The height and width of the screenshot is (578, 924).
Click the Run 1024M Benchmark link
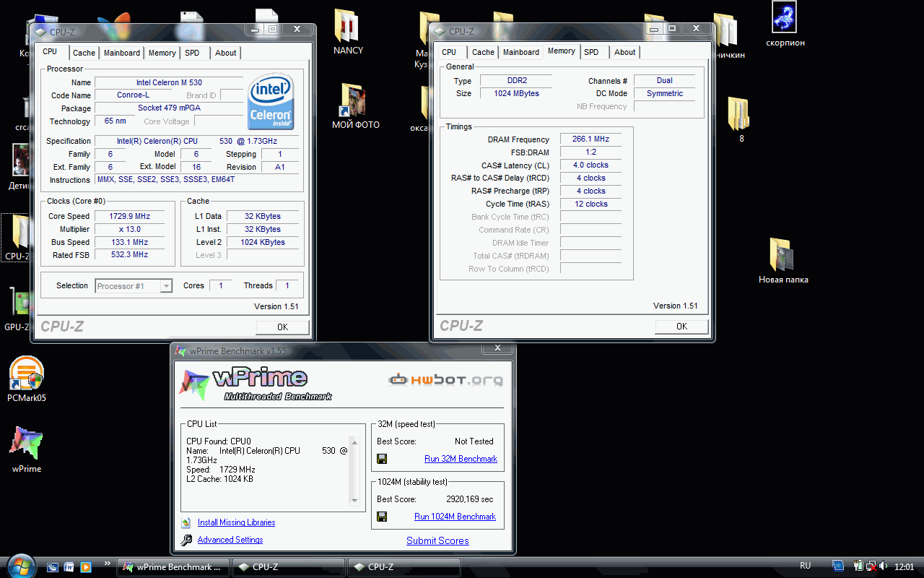tap(455, 517)
